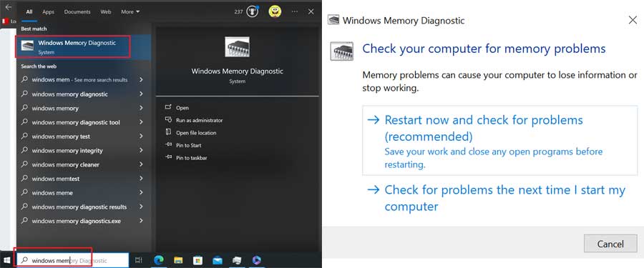Close the Windows search panel
The height and width of the screenshot is (268, 644).
(311, 11)
